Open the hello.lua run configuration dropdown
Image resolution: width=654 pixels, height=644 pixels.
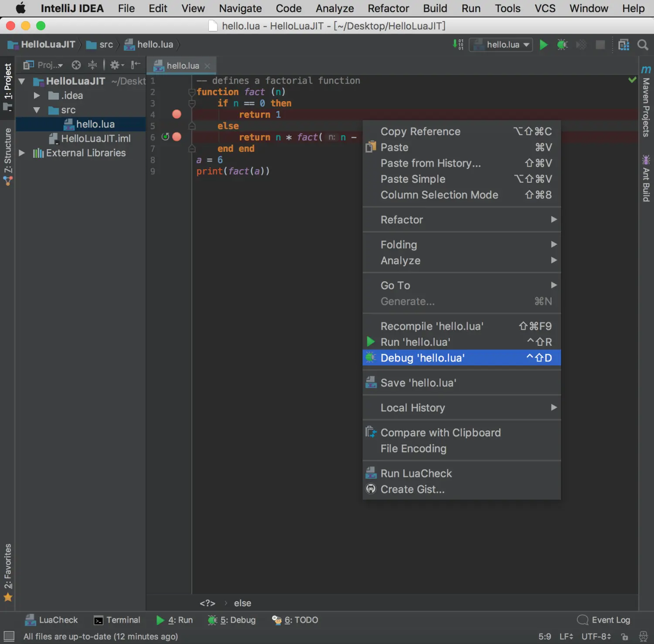tap(501, 44)
